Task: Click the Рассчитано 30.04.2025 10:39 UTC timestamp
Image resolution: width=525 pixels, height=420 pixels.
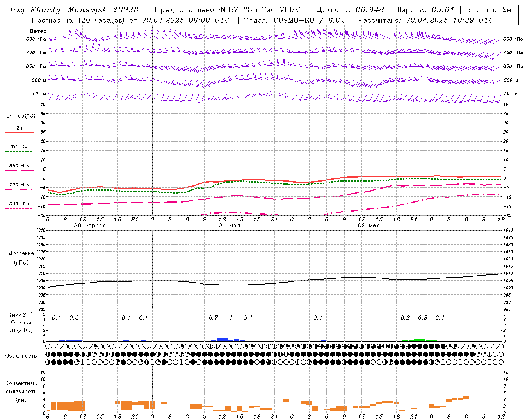Action: tap(426, 20)
